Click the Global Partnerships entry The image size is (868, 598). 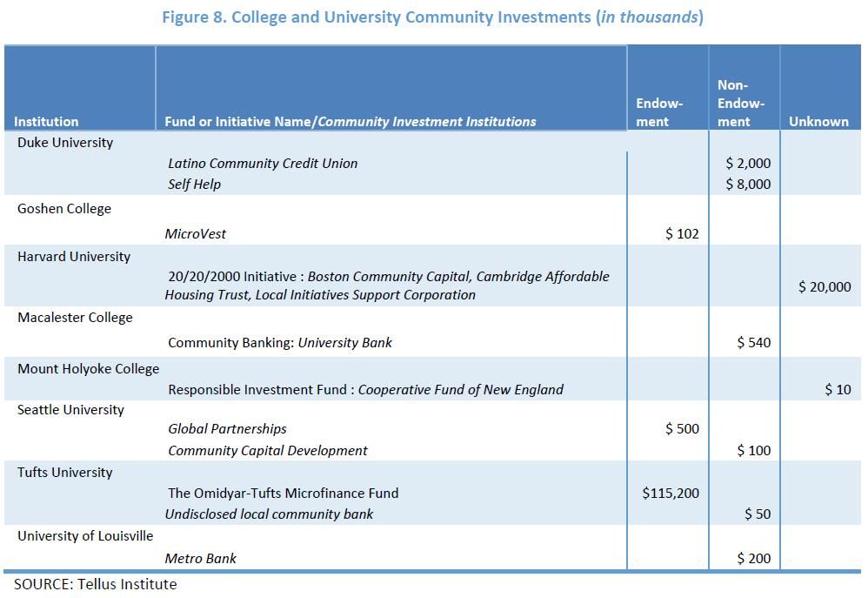[x=228, y=429]
